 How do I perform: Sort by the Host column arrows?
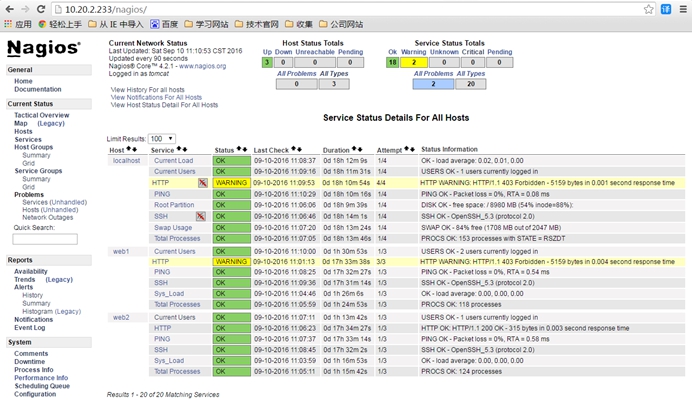(x=132, y=150)
